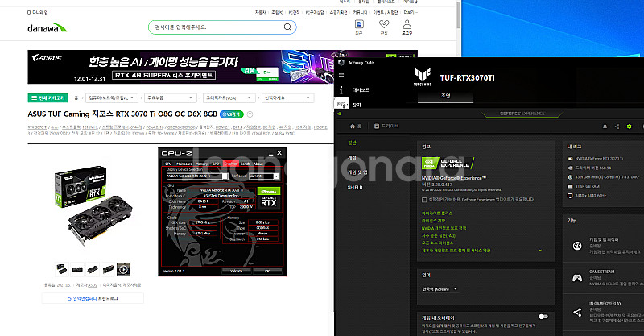Switch to SPD tab in CPU-Z
The width and height of the screenshot is (644, 336).
point(216,164)
